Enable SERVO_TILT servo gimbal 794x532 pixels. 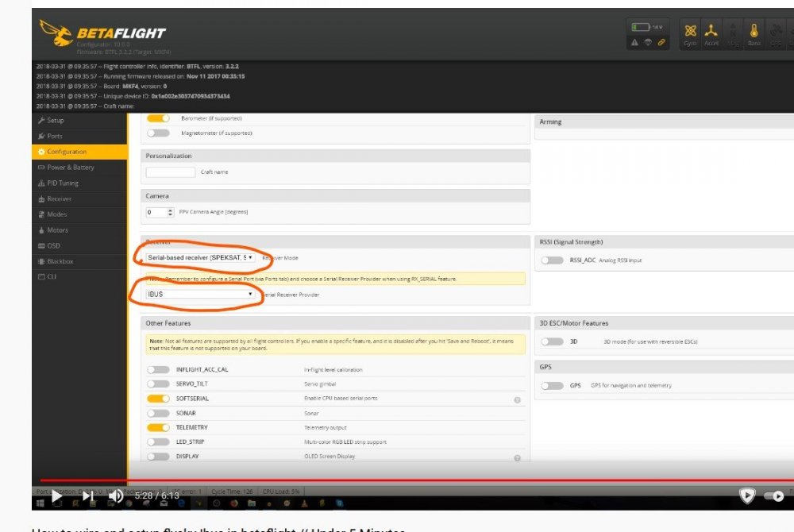pos(158,384)
